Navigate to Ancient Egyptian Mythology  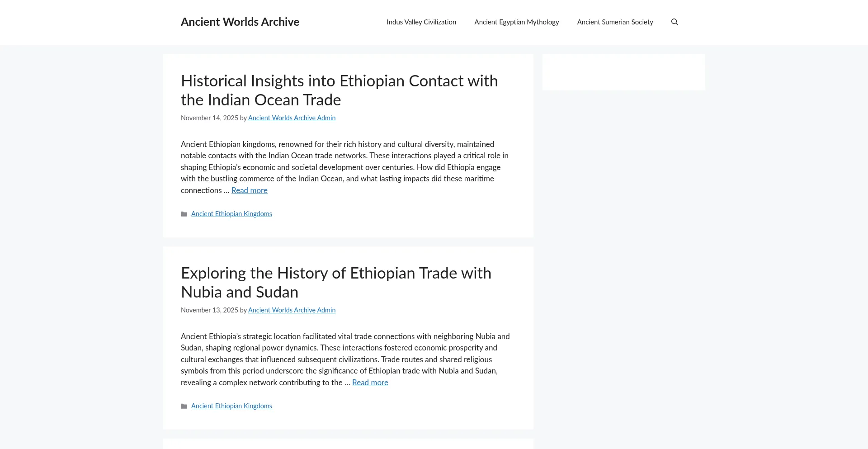tap(516, 22)
